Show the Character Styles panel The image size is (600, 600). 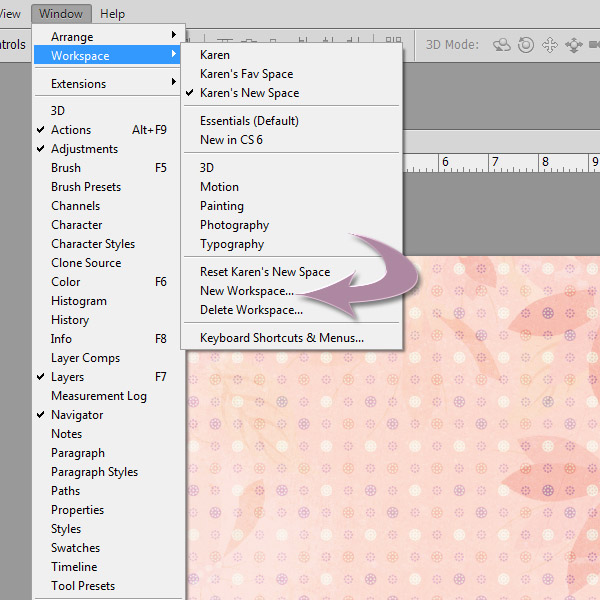click(107, 244)
